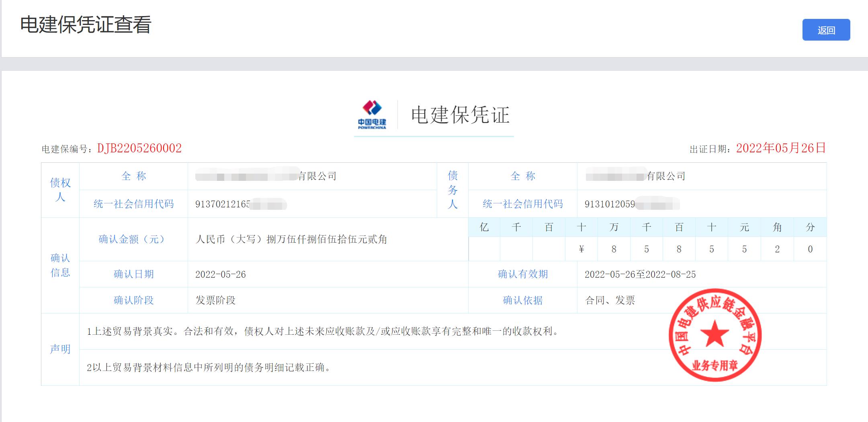868x422 pixels.
Task: Select creditor's credit code starting 91370212165
Action: [223, 204]
